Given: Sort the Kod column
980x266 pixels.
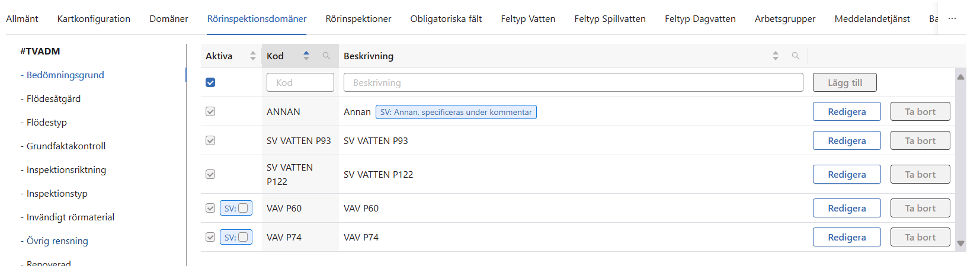Looking at the screenshot, I should tap(306, 56).
